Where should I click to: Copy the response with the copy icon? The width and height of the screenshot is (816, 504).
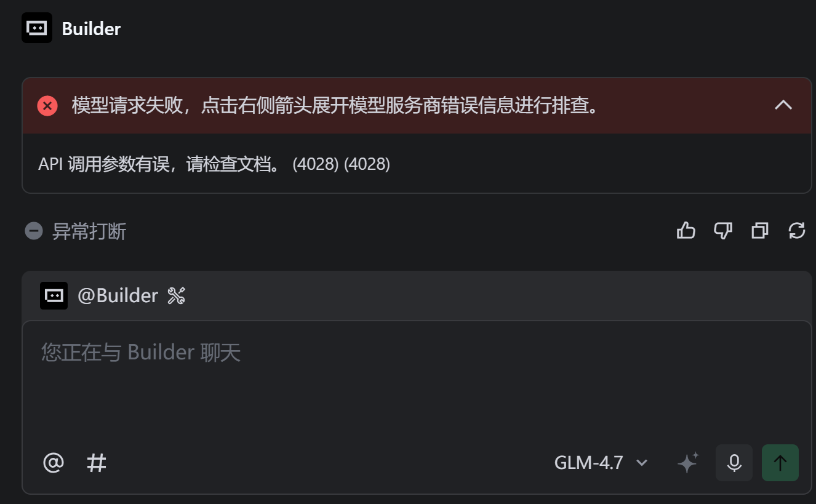click(x=760, y=231)
